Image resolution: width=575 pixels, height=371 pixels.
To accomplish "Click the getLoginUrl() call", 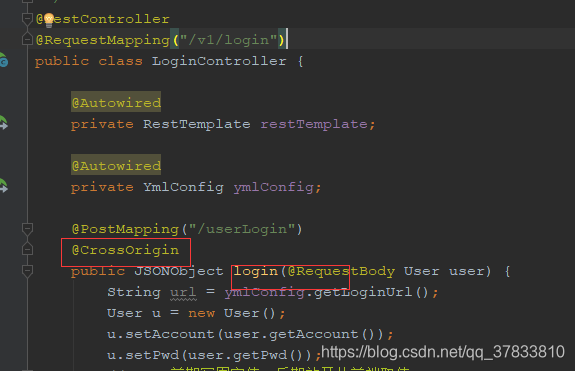I will pyautogui.click(x=371, y=292).
